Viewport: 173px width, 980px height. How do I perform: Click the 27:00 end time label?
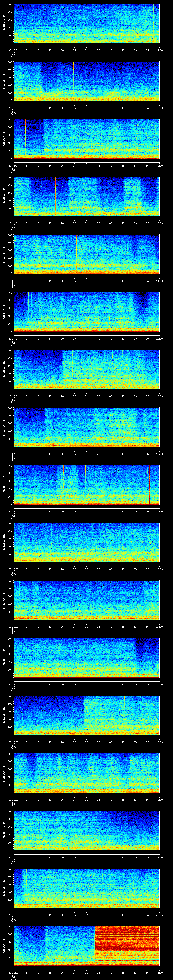coord(159,627)
